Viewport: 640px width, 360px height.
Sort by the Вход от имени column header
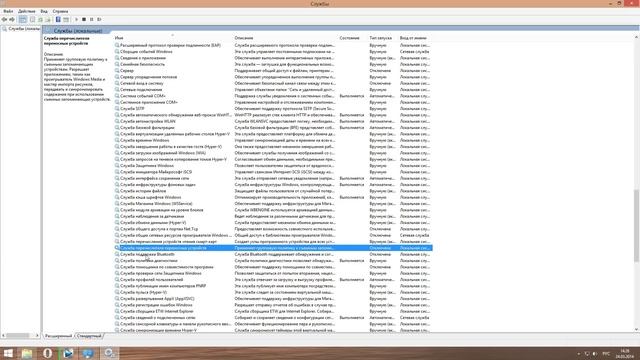point(415,38)
